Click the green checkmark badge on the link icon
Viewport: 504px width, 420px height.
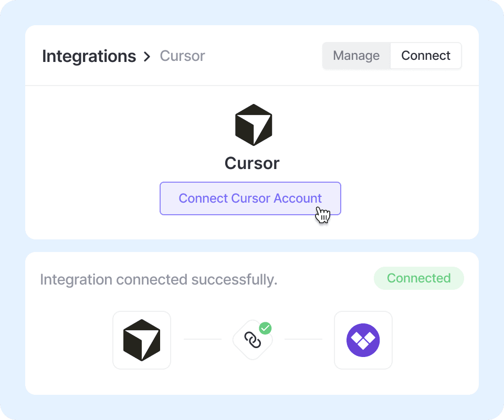click(x=266, y=329)
